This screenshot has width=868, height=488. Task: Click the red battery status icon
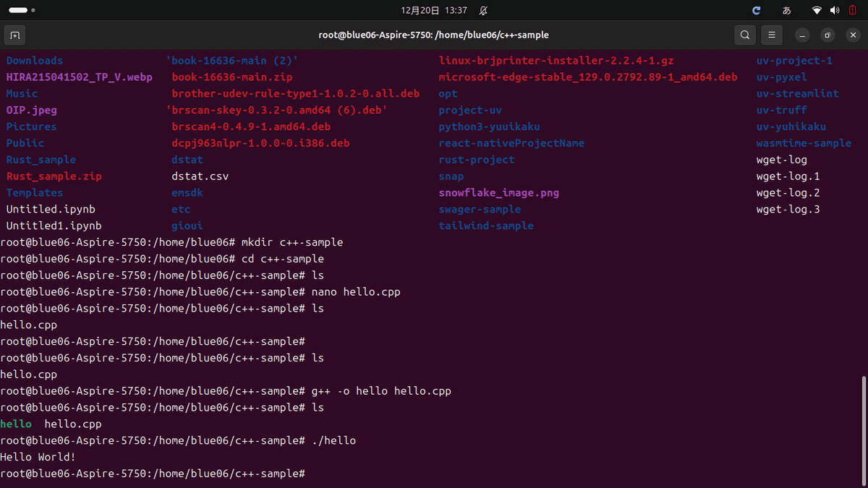[852, 11]
